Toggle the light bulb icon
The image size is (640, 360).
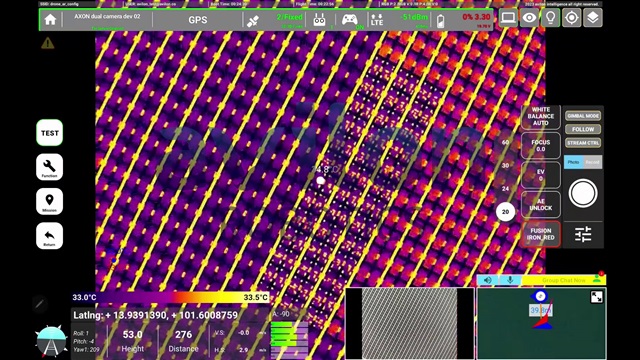pos(551,18)
